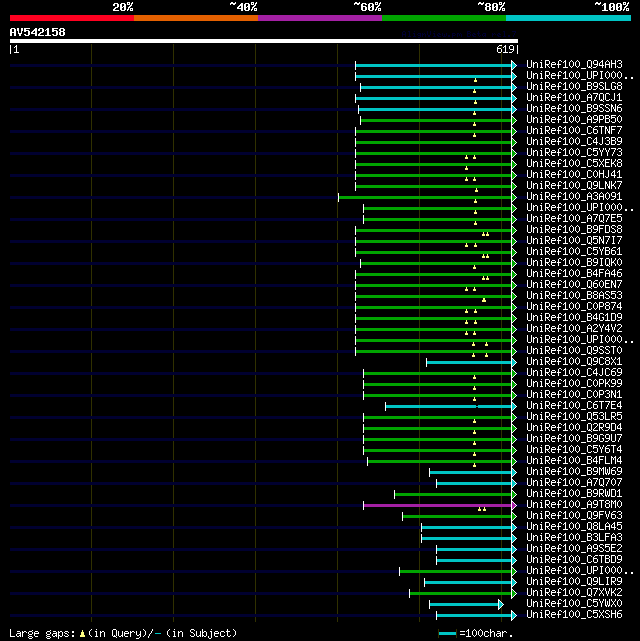Screen dimensions: 640x641
Task: Select the green ~80% identity legend segment
Action: 444,18
